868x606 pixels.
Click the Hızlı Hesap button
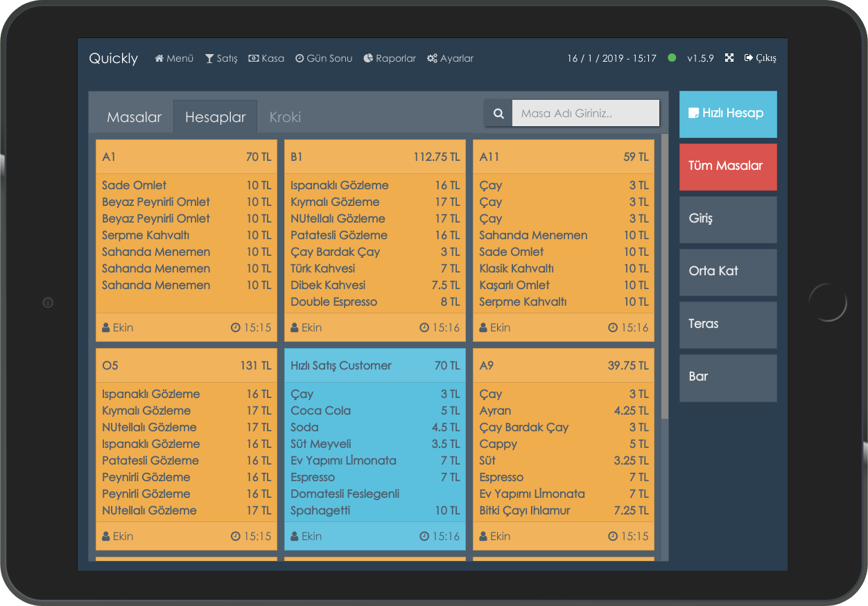[x=728, y=114]
